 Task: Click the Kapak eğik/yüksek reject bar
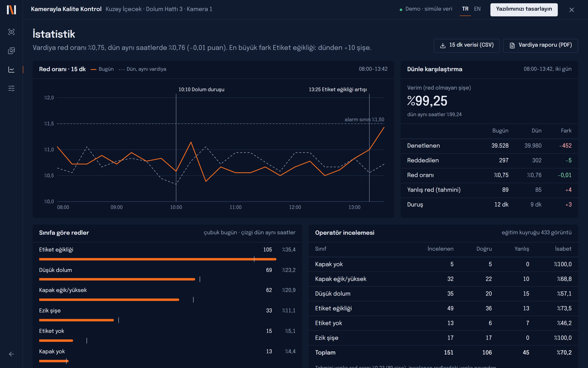point(109,300)
